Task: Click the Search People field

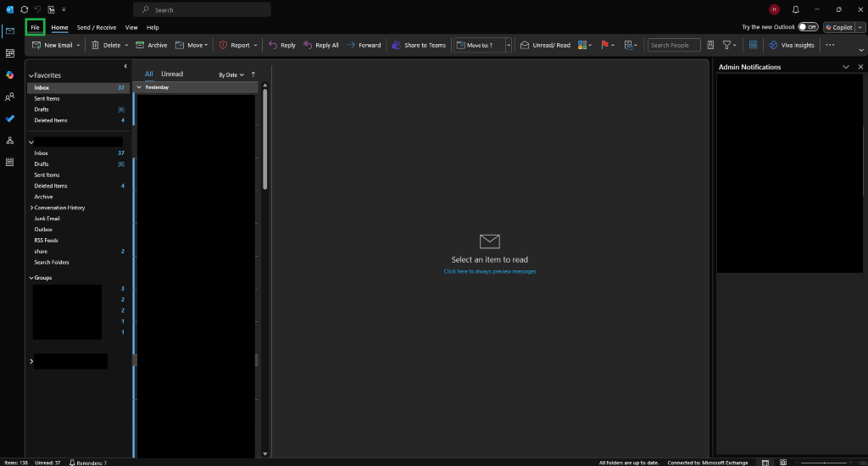Action: pyautogui.click(x=674, y=46)
